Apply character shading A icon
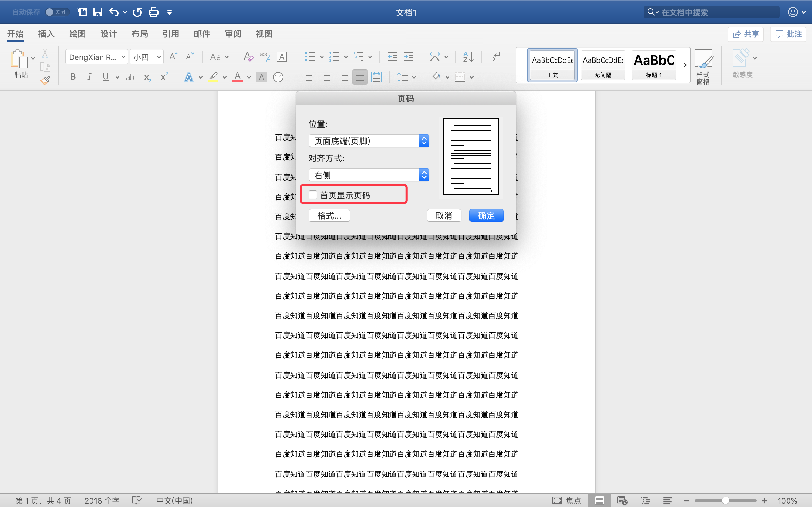 pyautogui.click(x=261, y=77)
